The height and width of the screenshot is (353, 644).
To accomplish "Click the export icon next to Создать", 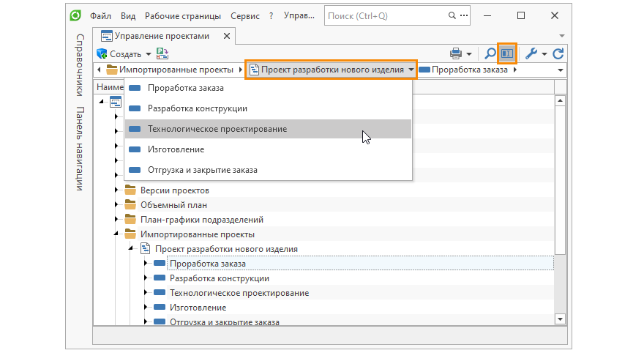I will coord(163,53).
